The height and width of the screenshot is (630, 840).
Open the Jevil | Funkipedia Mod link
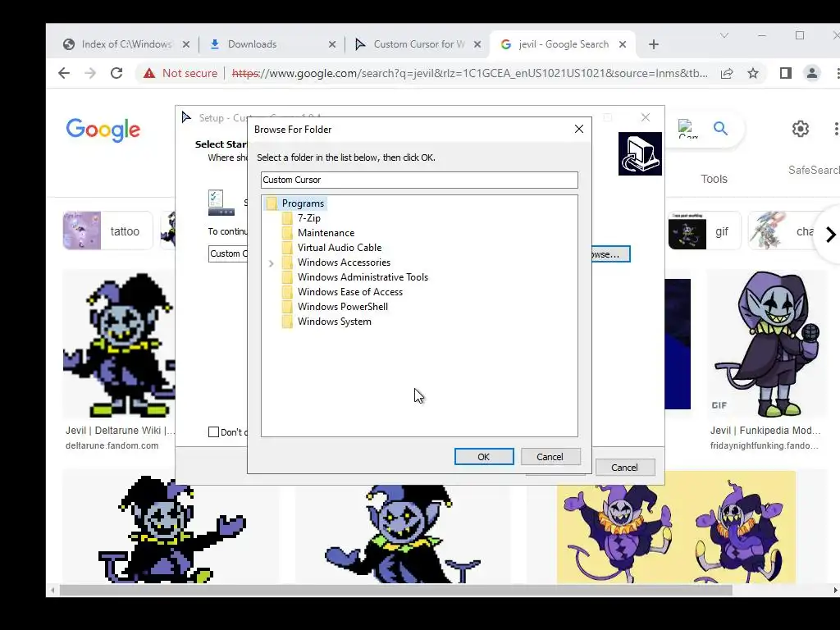click(x=765, y=430)
